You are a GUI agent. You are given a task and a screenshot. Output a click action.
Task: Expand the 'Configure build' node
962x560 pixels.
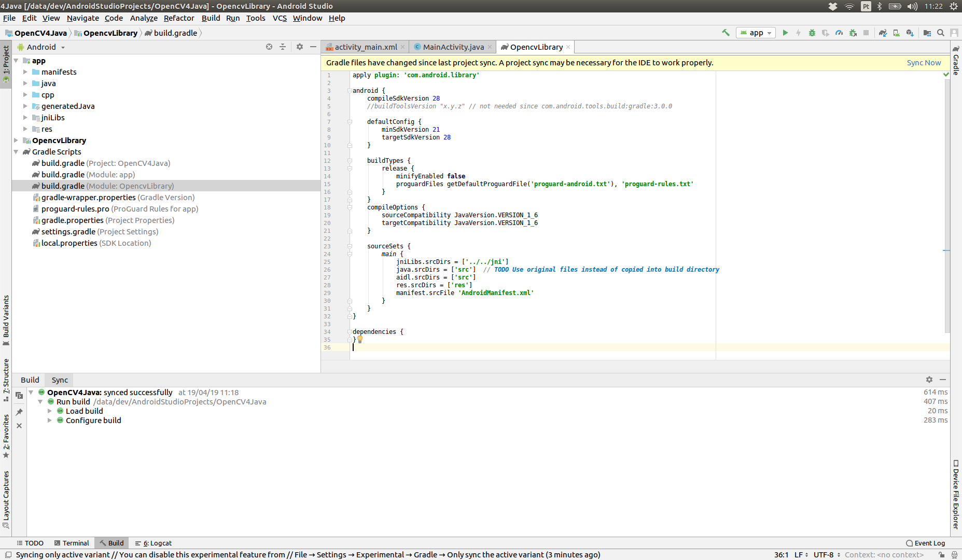pyautogui.click(x=50, y=421)
